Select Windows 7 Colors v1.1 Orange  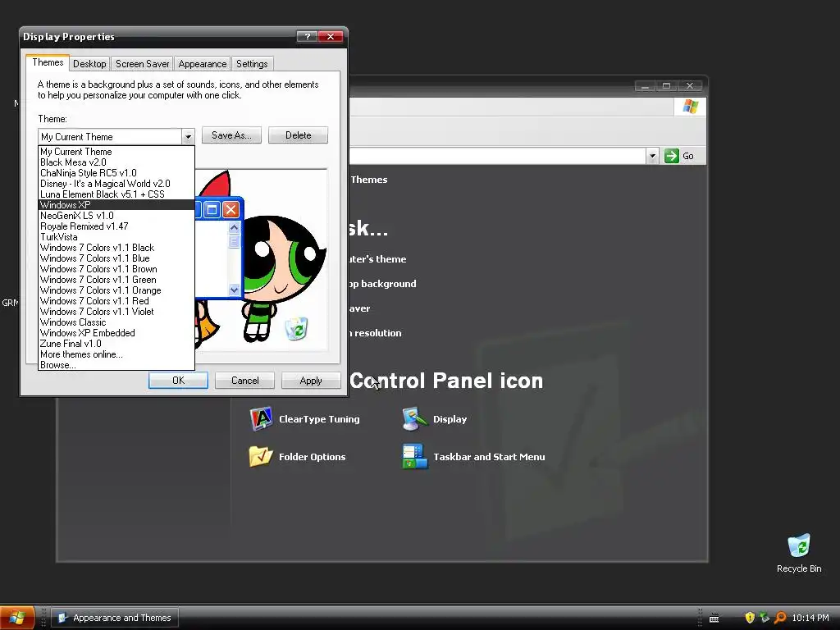pos(116,290)
